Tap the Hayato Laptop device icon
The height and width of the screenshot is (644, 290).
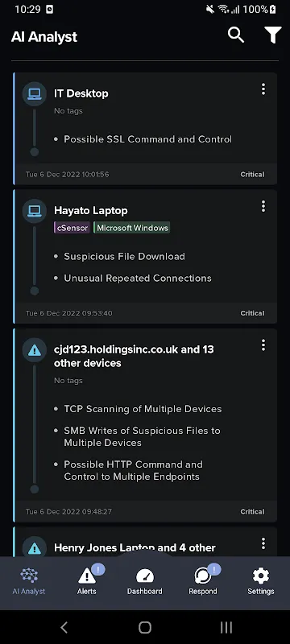coord(35,211)
